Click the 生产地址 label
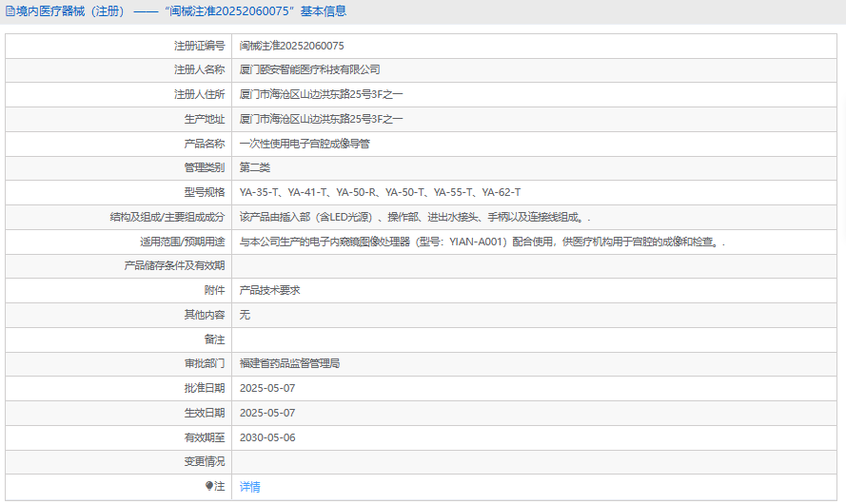The height and width of the screenshot is (504, 846). pos(205,119)
